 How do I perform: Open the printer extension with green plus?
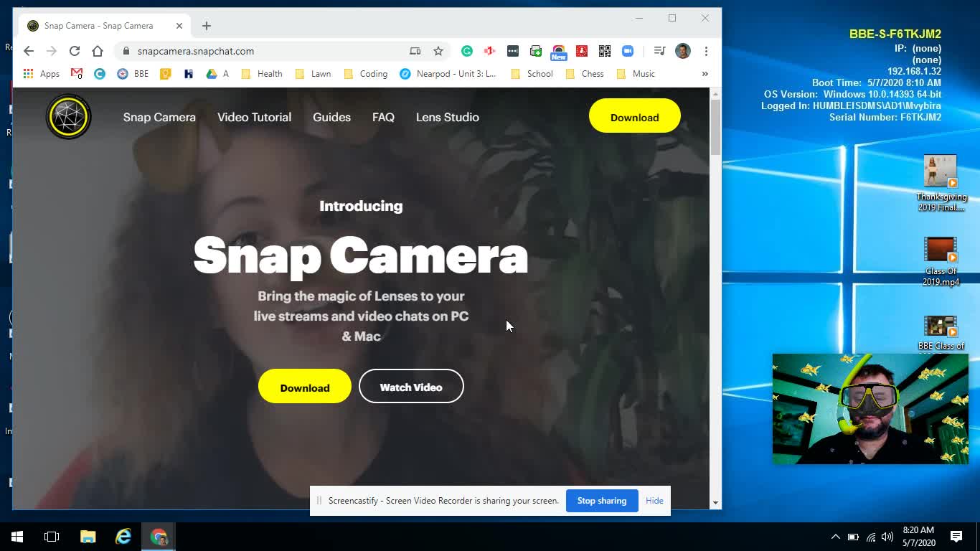[x=536, y=51]
